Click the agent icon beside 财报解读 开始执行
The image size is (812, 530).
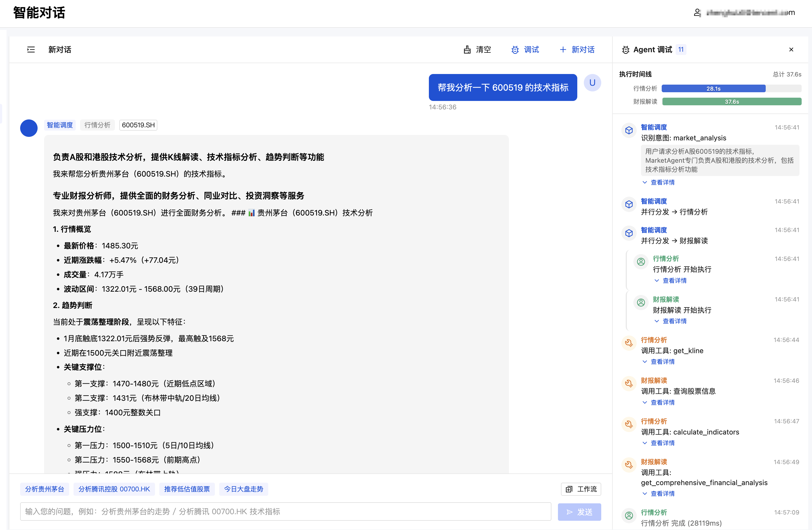641,302
